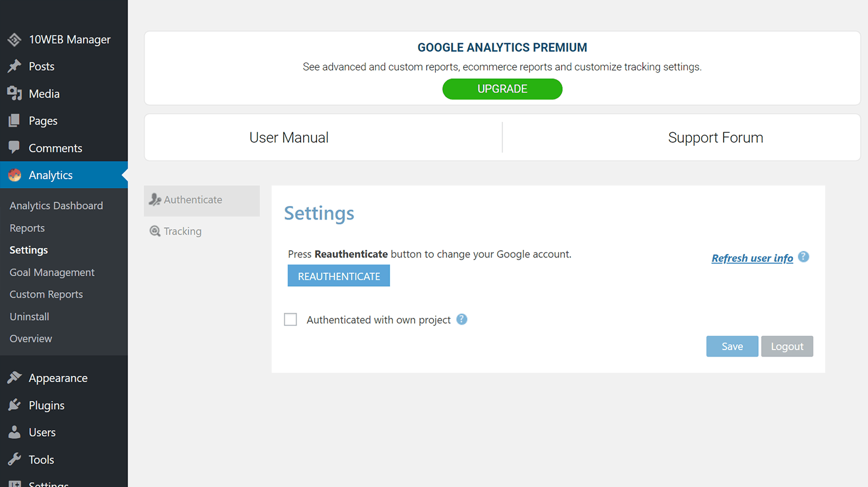Select the Authenticate settings tab
Image resolution: width=868 pixels, height=487 pixels.
tap(202, 200)
